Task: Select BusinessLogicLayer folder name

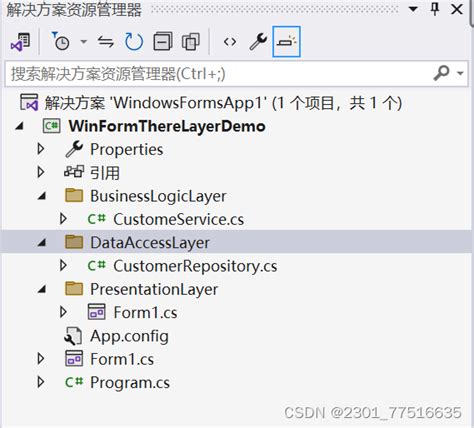Action: tap(158, 196)
